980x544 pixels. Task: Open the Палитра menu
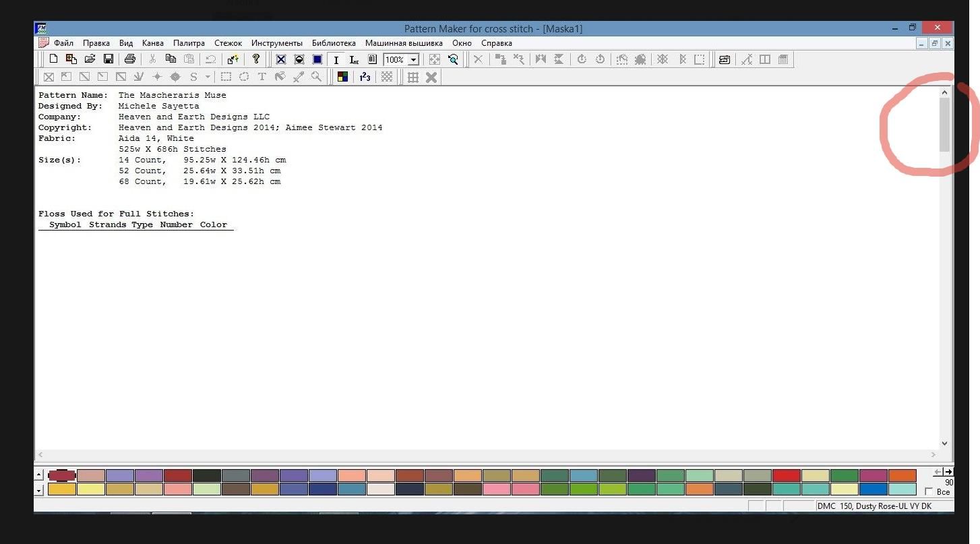(x=189, y=43)
